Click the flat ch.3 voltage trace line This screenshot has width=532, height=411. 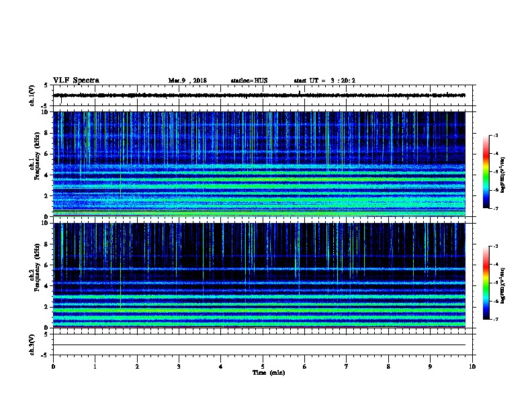[x=259, y=345]
